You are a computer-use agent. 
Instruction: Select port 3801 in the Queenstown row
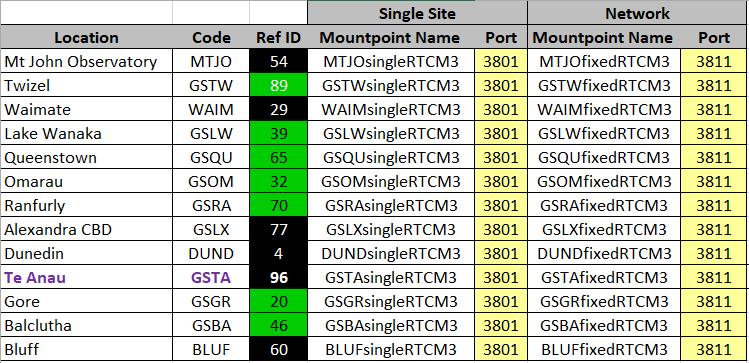[x=501, y=157]
